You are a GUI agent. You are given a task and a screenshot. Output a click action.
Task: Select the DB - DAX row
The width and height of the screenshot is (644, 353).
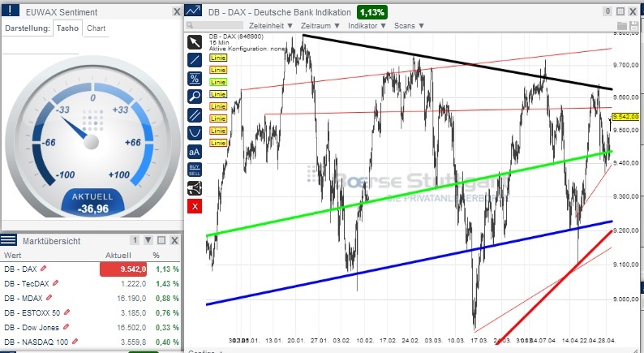(x=91, y=269)
